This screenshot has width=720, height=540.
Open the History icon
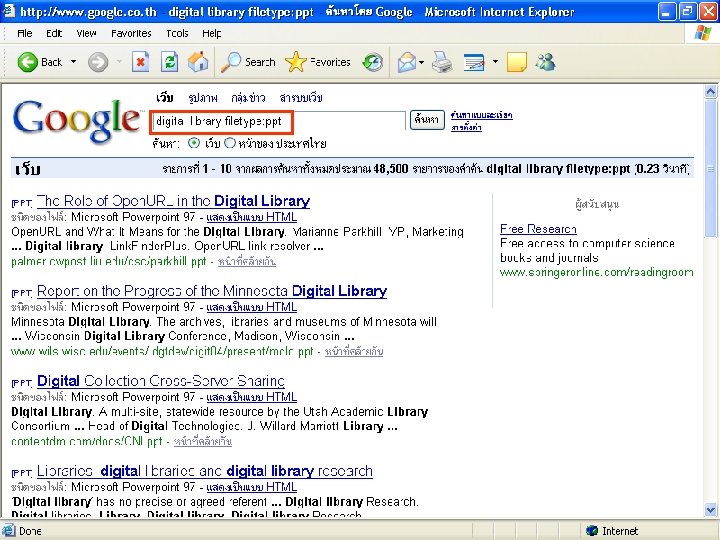pos(372,62)
